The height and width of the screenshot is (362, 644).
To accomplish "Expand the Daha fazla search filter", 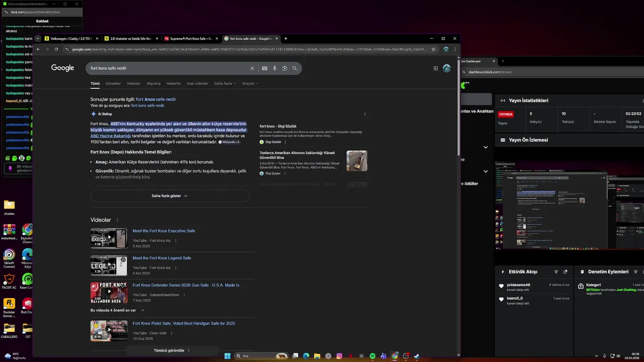I will coord(224,83).
